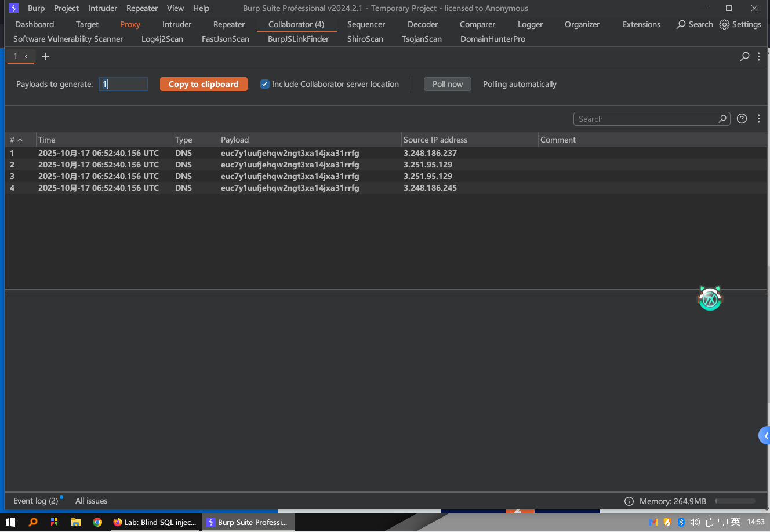Expand the blue side arrow panel handle
This screenshot has height=532, width=770.
coord(765,436)
